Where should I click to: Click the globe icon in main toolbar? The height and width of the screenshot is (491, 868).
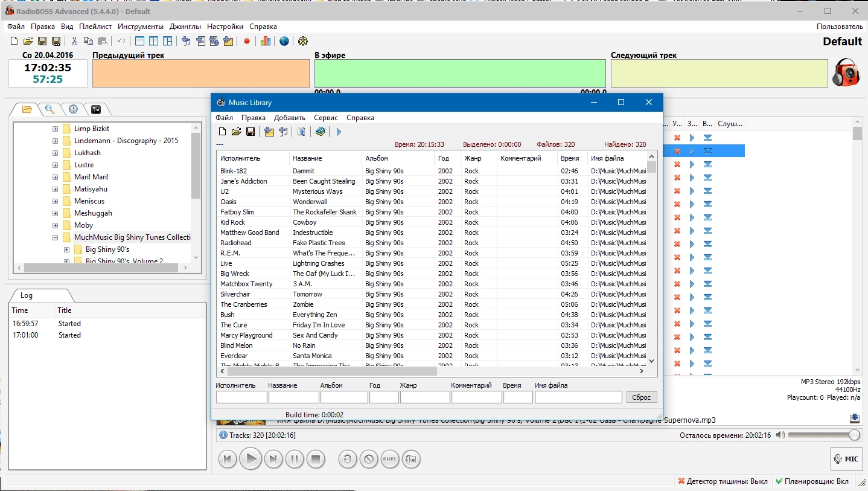point(284,41)
